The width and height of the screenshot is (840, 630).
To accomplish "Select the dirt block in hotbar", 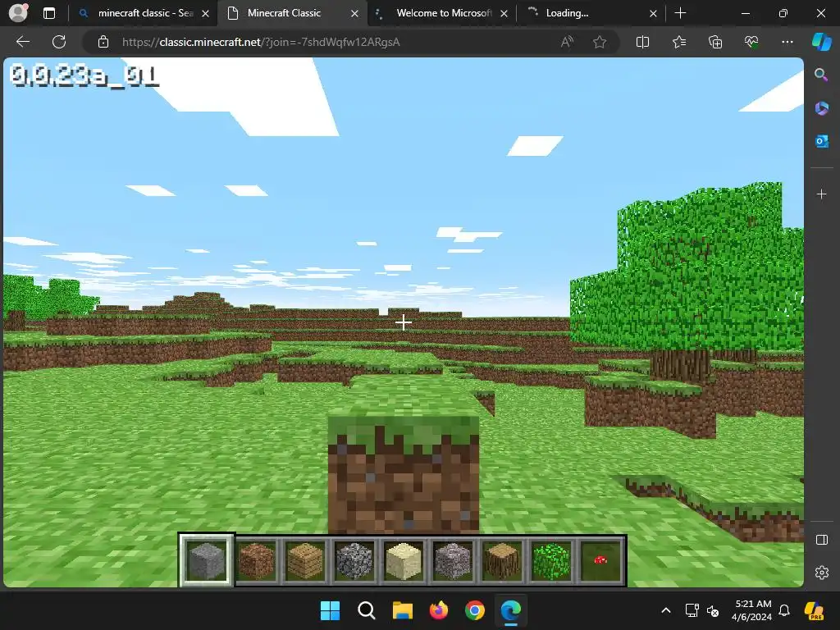I will (256, 560).
